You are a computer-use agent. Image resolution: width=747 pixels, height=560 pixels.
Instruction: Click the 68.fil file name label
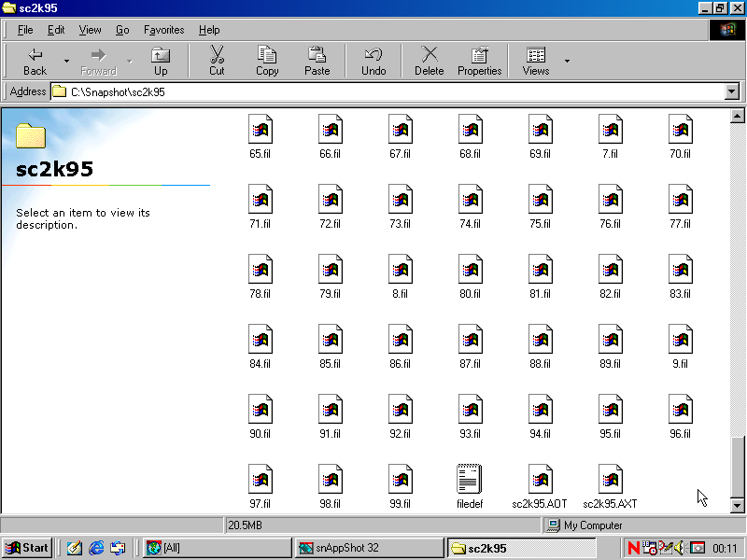point(470,154)
